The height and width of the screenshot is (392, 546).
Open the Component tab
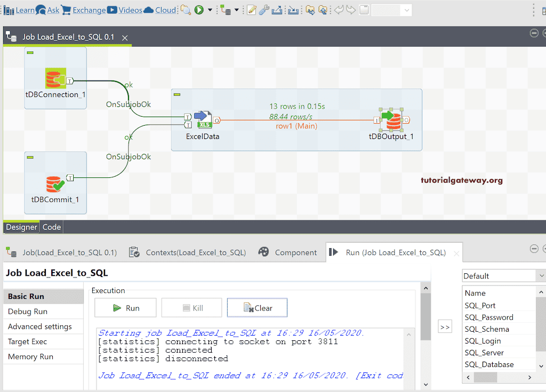[296, 252]
